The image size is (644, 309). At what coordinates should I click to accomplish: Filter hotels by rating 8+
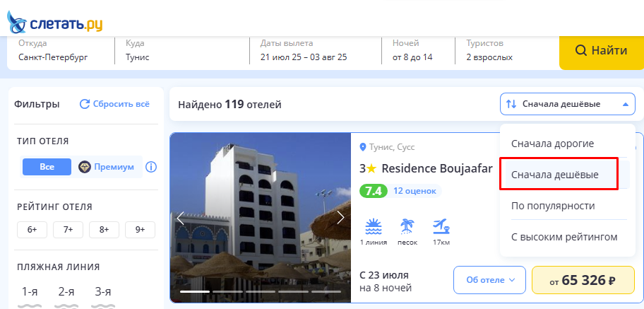(105, 230)
